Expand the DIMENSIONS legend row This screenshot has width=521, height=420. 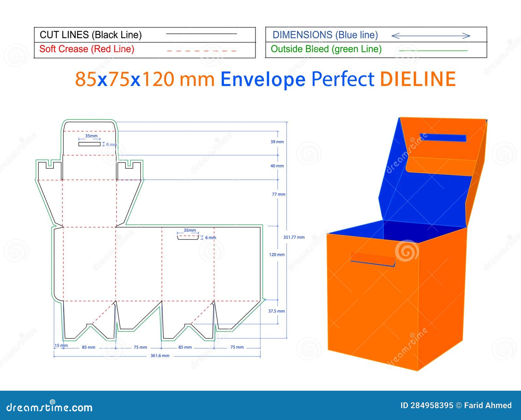(x=326, y=34)
